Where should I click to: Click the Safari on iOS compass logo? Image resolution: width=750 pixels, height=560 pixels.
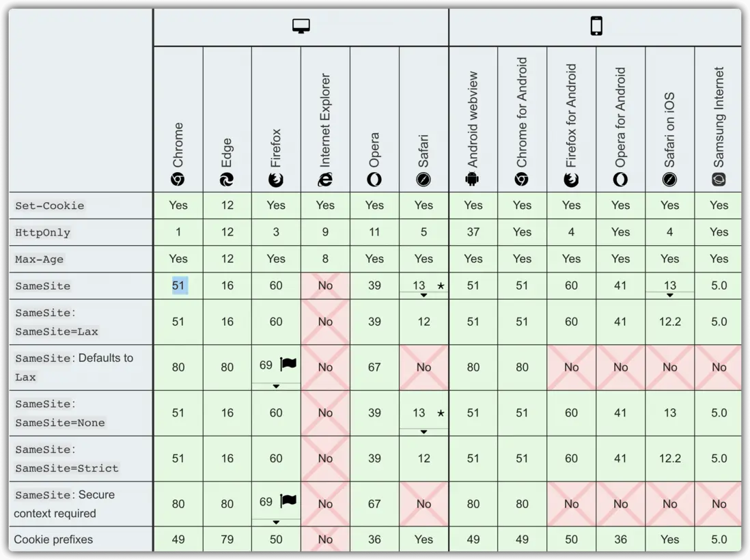click(669, 180)
